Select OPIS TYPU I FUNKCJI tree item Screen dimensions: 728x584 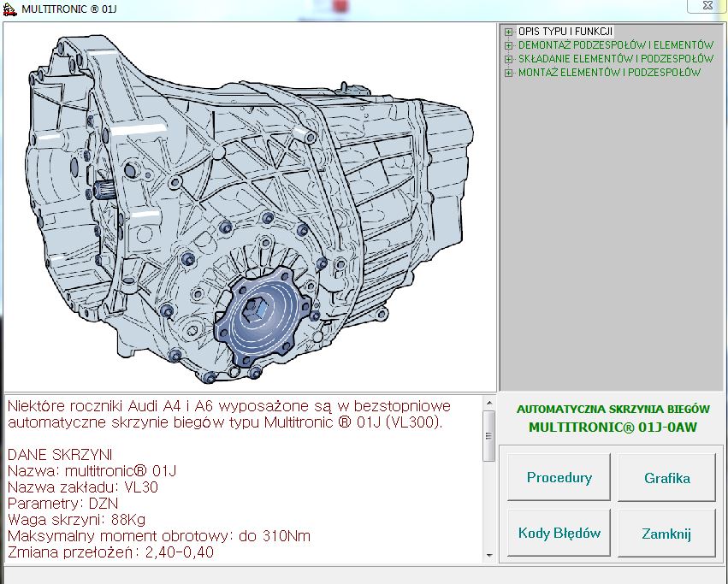click(565, 32)
